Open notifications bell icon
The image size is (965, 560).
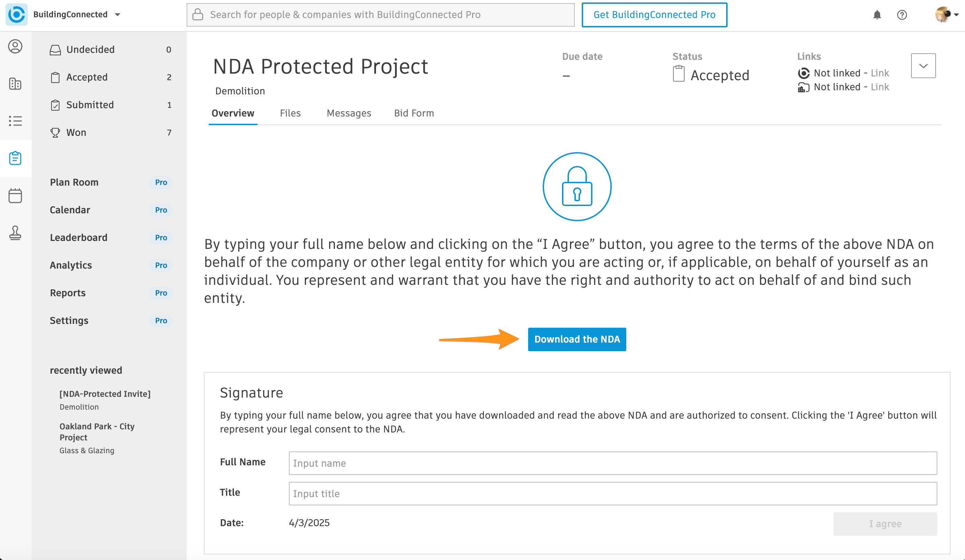click(877, 15)
